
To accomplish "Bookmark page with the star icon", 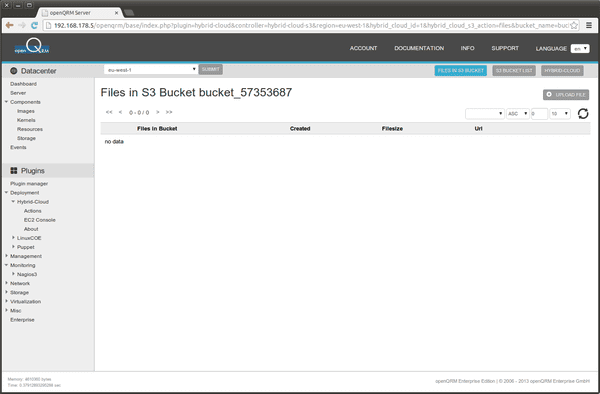I will [574, 26].
